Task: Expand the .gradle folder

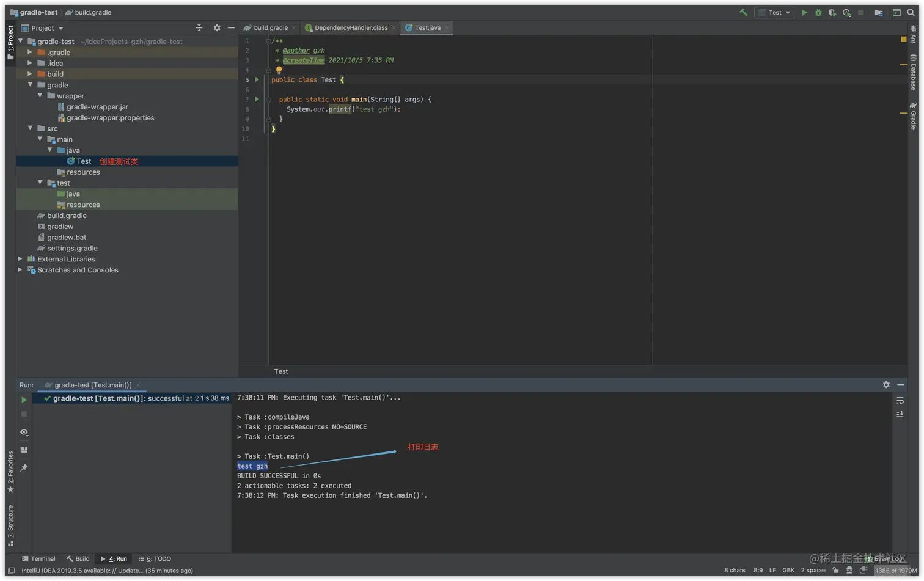Action: click(30, 52)
